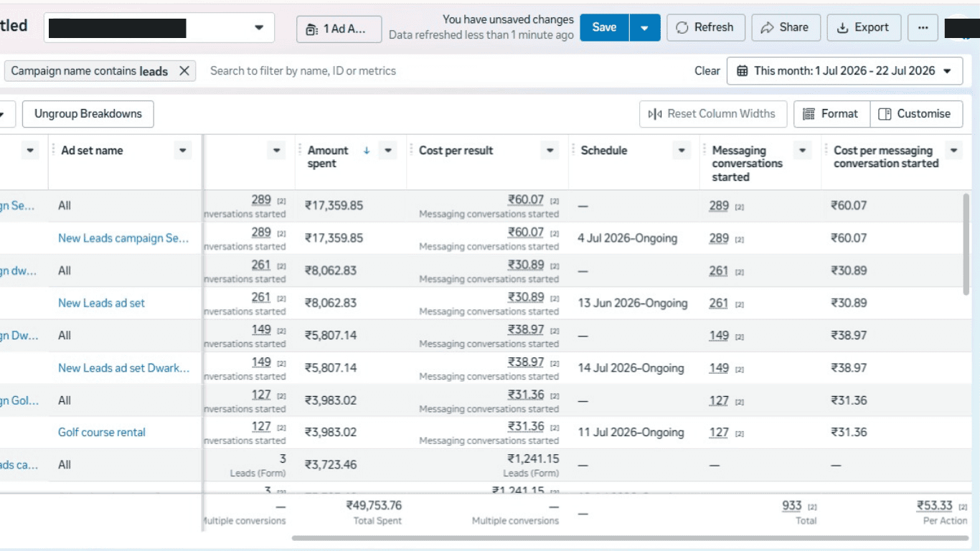Remove the Campaign name contains leads filter
Screen dimensions: 980x551
(x=184, y=70)
